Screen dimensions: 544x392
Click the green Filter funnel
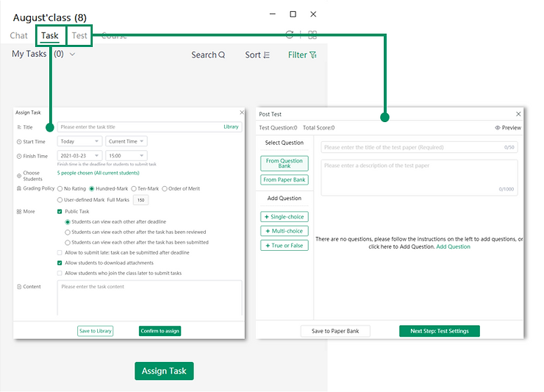click(x=313, y=55)
